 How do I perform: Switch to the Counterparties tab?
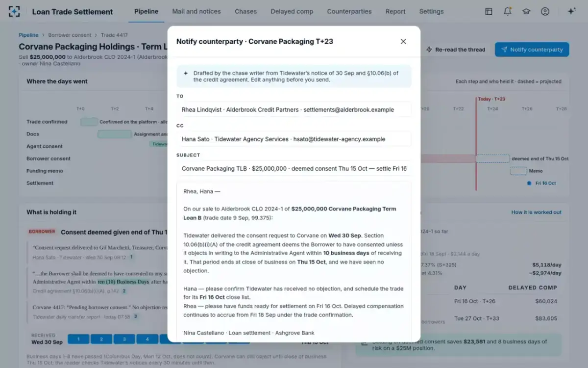click(349, 11)
